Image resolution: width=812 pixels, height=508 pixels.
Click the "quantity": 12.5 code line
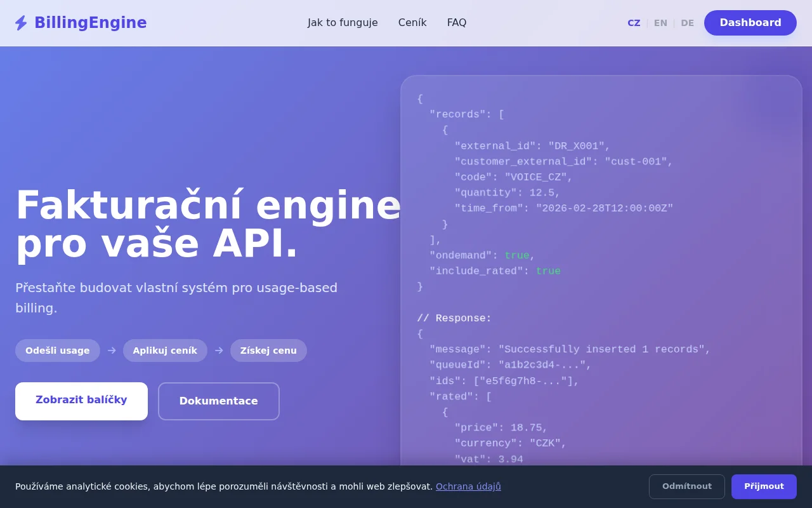507,192
